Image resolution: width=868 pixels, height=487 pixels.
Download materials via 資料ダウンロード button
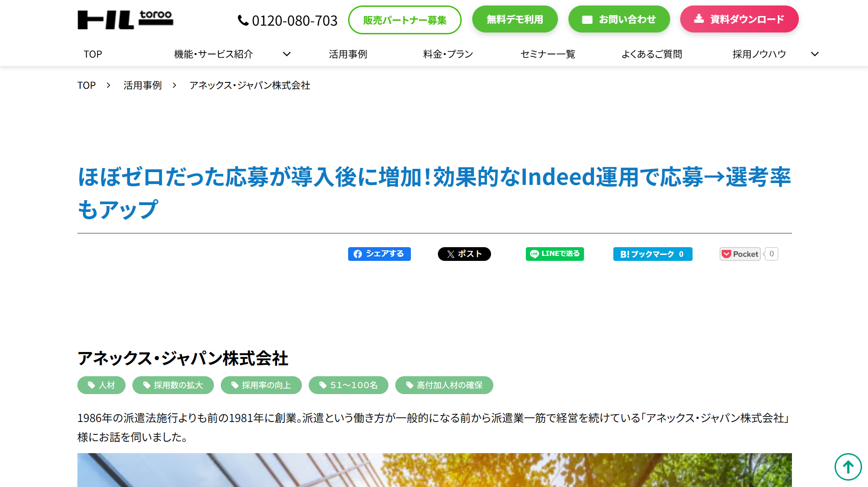click(739, 19)
